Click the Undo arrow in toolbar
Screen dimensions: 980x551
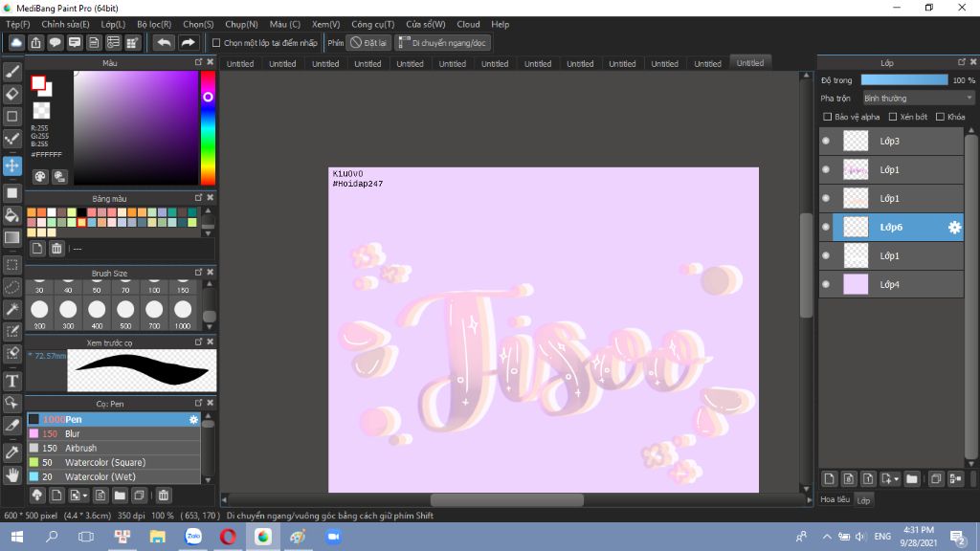164,42
